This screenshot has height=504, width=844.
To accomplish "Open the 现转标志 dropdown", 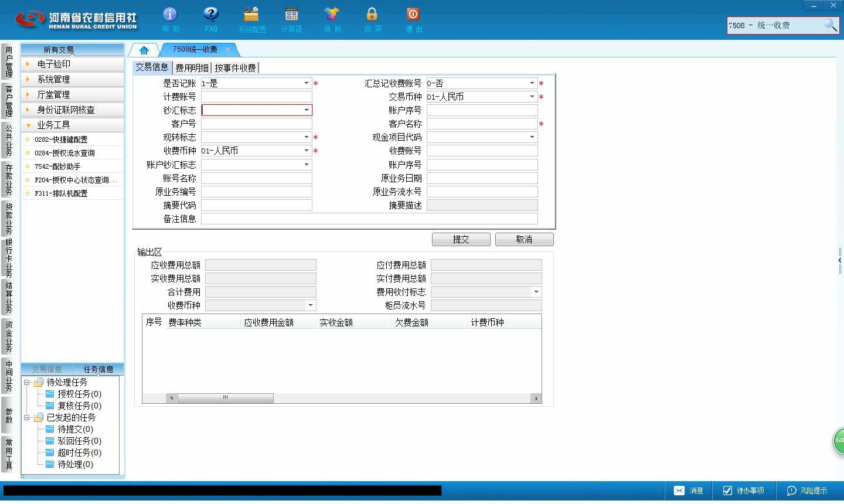I will pyautogui.click(x=307, y=137).
